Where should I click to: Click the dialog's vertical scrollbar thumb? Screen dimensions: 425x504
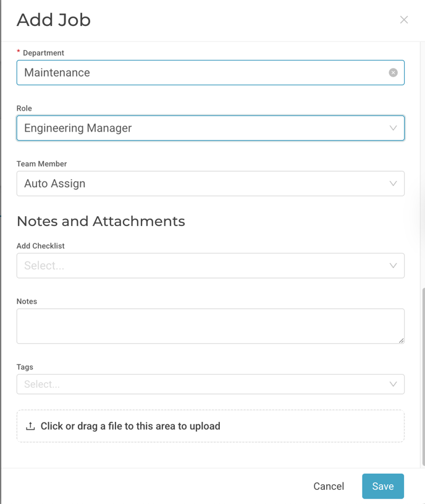[x=423, y=377]
